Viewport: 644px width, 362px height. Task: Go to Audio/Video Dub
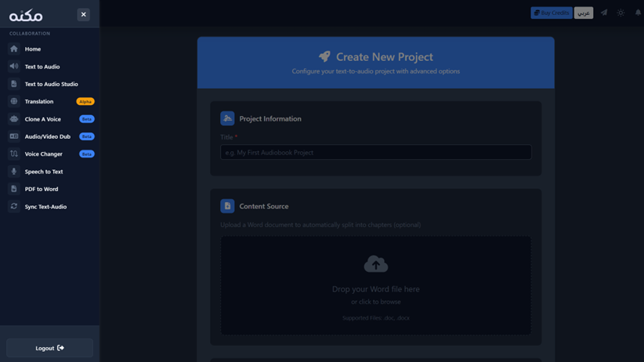(x=47, y=136)
